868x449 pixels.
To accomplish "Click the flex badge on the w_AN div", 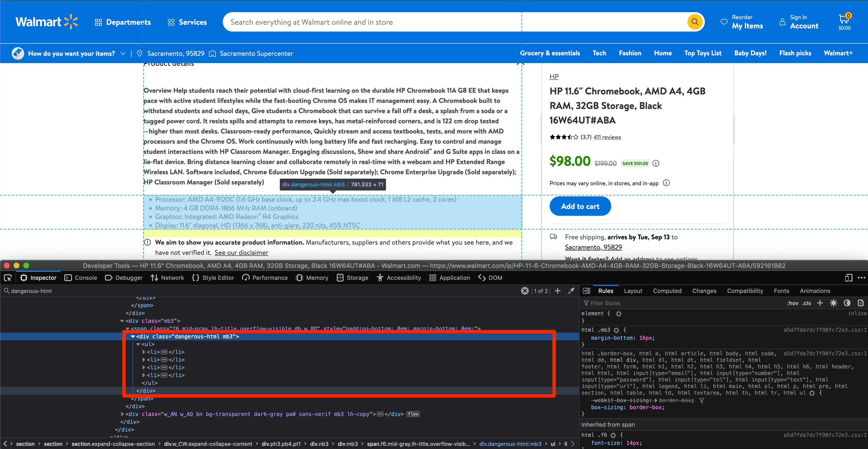I will (413, 414).
